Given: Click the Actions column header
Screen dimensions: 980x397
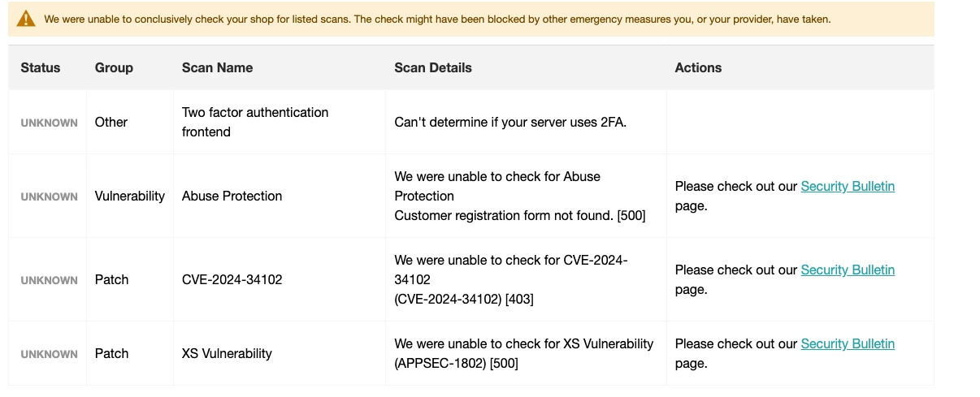Looking at the screenshot, I should [x=698, y=68].
